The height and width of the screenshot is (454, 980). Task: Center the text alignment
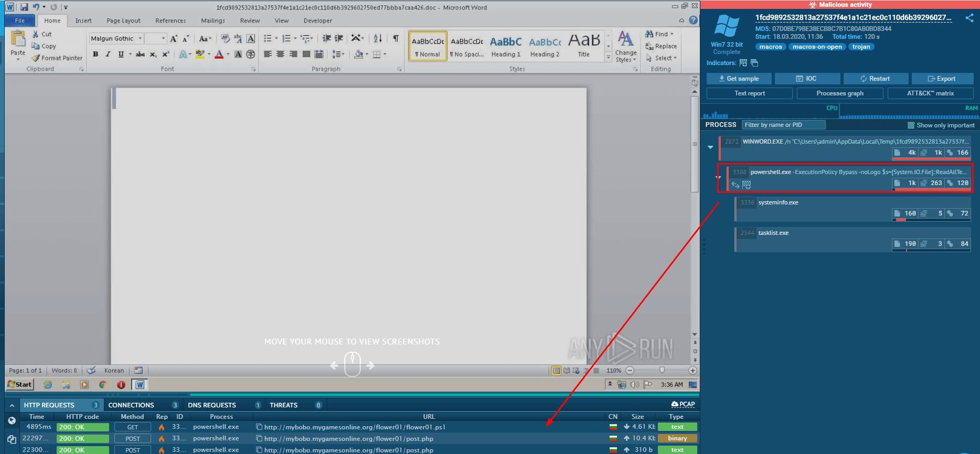(x=280, y=54)
